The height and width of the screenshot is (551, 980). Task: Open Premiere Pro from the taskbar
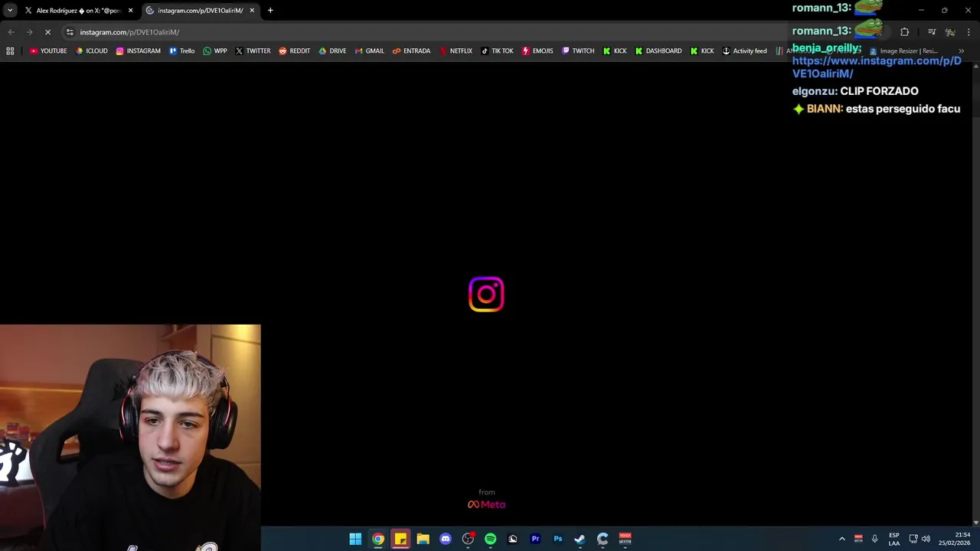[535, 539]
